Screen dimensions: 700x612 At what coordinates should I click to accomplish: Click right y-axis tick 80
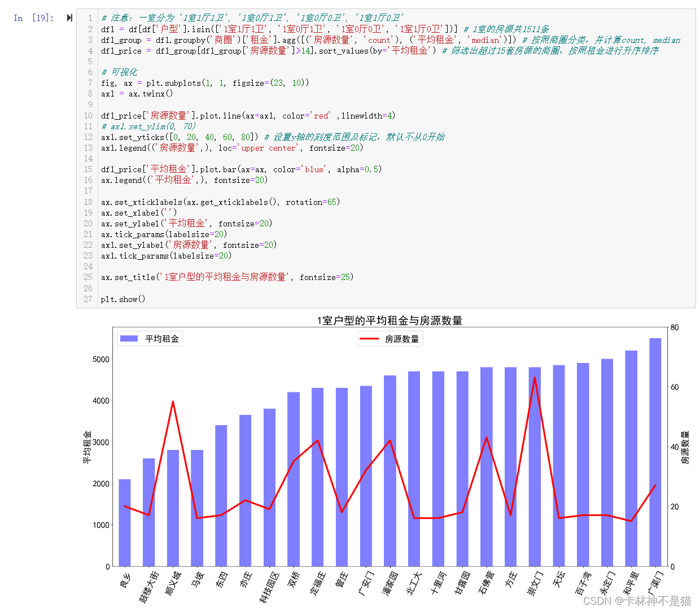(x=675, y=327)
